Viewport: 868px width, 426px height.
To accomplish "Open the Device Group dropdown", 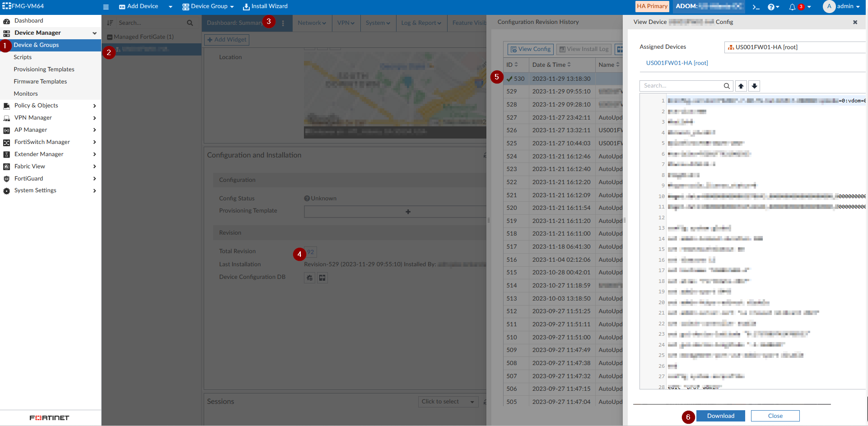I will (208, 6).
